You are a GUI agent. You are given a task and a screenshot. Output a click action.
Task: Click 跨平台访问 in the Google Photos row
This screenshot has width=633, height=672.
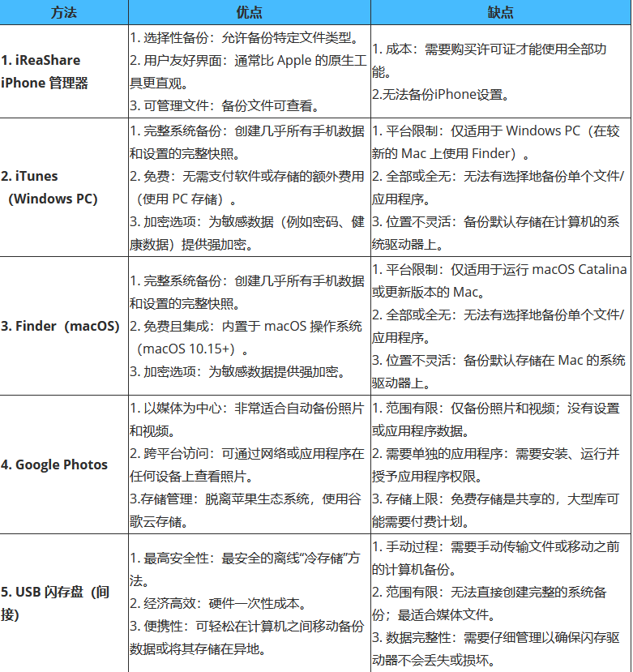pyautogui.click(x=247, y=465)
